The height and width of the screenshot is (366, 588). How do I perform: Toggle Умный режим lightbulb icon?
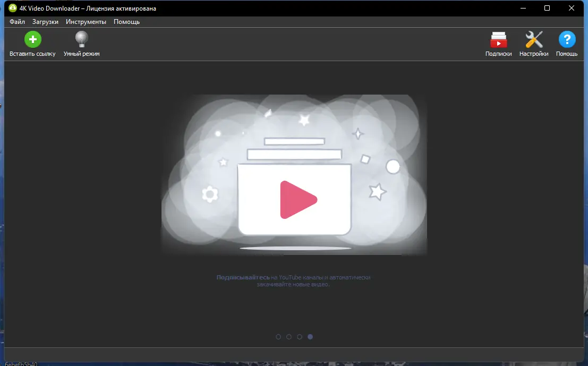[x=81, y=39]
